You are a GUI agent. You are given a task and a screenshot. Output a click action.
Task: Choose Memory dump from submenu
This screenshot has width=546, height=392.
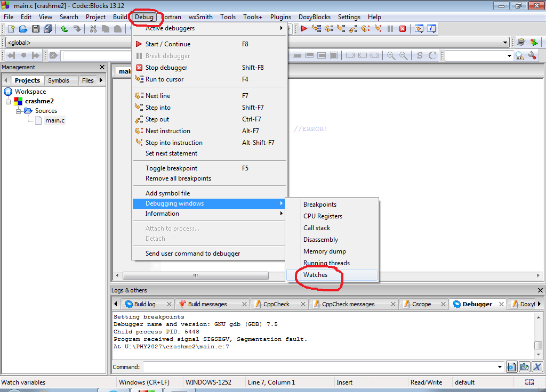click(x=332, y=251)
